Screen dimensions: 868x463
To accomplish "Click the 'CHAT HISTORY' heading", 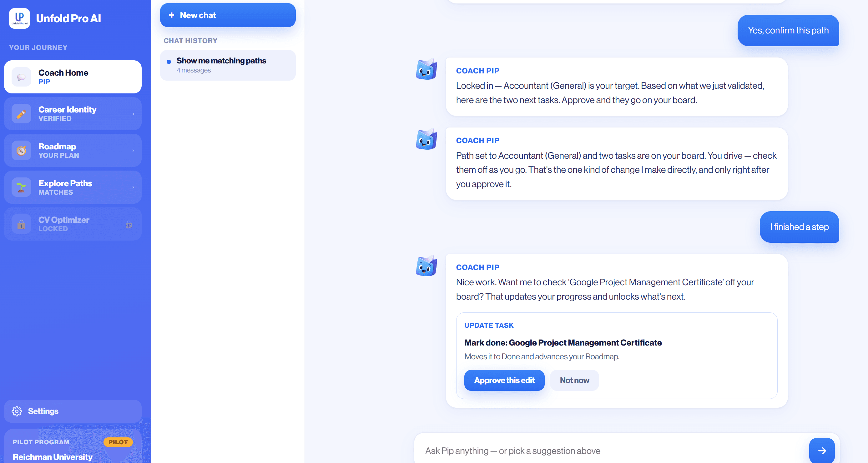I will click(x=190, y=41).
